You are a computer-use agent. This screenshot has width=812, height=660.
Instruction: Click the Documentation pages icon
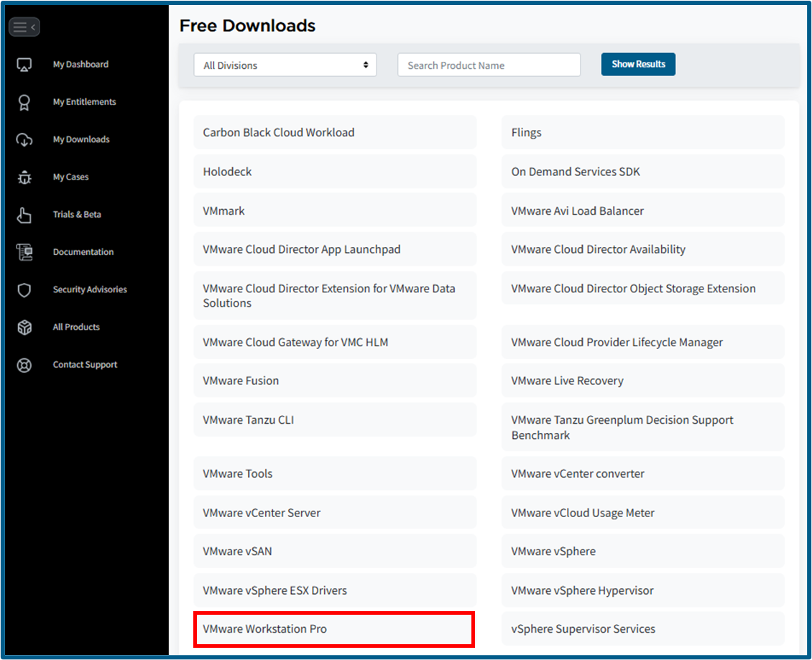(x=24, y=252)
